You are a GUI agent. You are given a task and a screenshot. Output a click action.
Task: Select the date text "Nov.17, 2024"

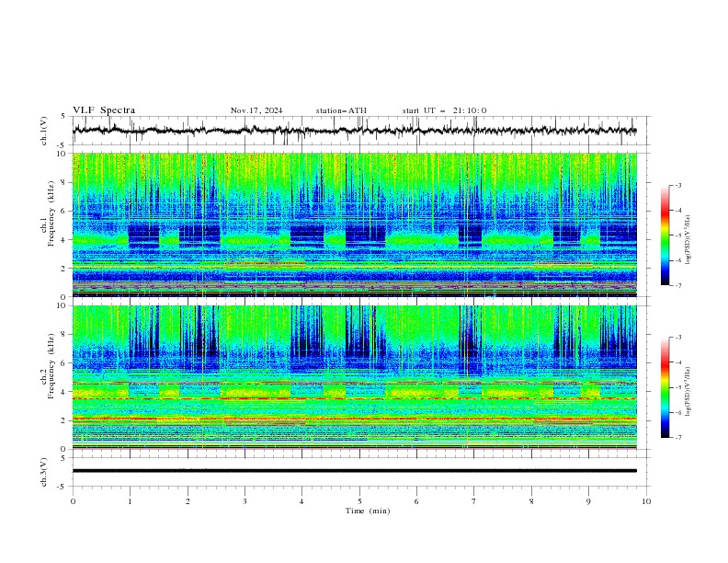coord(256,110)
